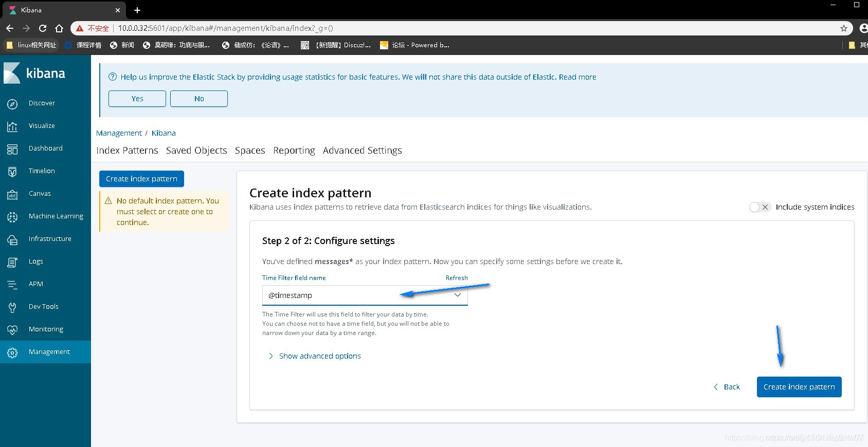The image size is (868, 447).
Task: Click the browser address bar
Action: (x=463, y=28)
